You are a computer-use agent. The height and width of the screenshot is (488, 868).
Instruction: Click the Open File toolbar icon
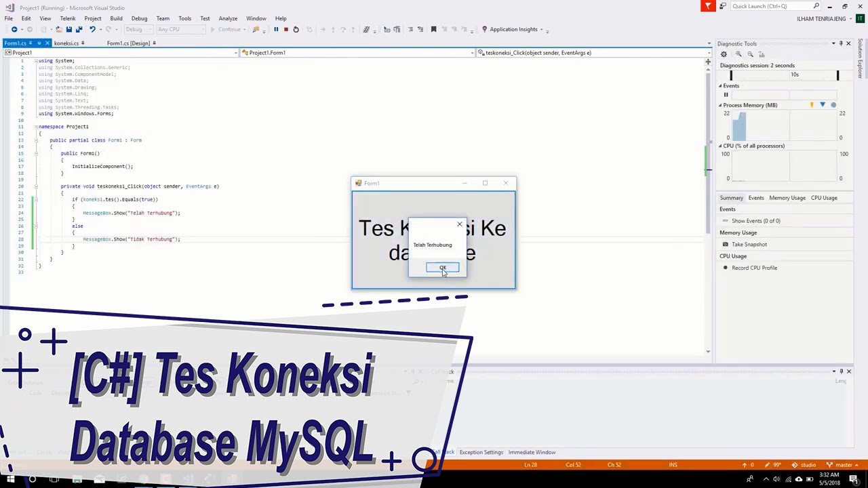pyautogui.click(x=59, y=29)
